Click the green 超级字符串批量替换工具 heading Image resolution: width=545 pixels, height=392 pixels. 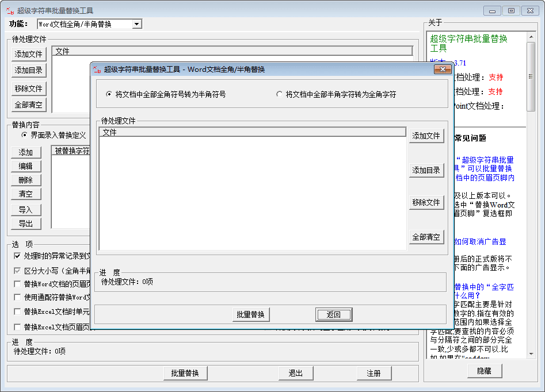[469, 43]
